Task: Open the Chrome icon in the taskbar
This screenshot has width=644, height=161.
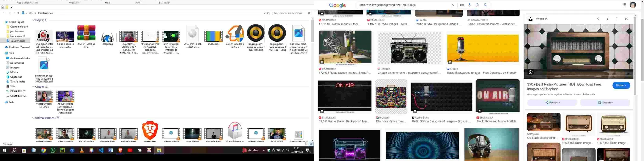Action: 43,150
